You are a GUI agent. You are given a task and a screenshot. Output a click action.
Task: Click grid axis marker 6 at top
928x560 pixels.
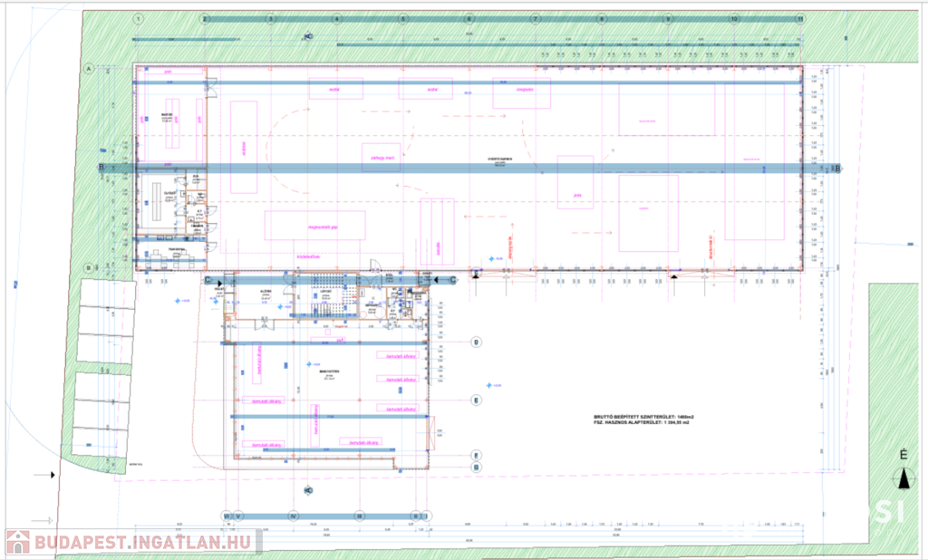click(469, 18)
